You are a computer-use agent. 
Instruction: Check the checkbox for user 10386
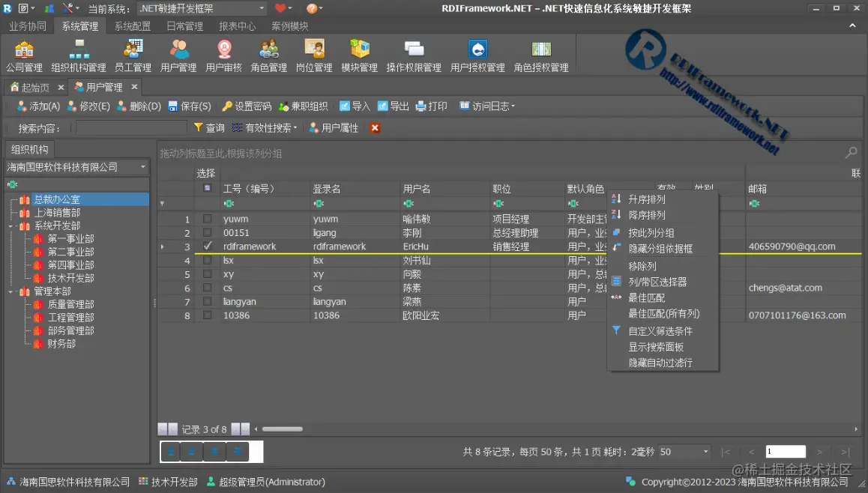point(207,315)
